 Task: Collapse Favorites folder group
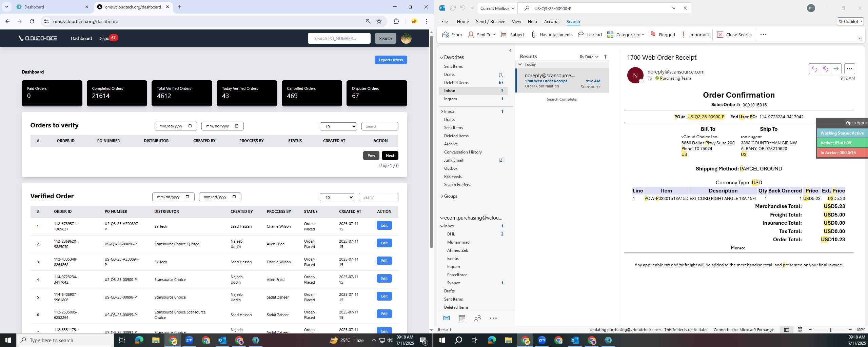(442, 58)
